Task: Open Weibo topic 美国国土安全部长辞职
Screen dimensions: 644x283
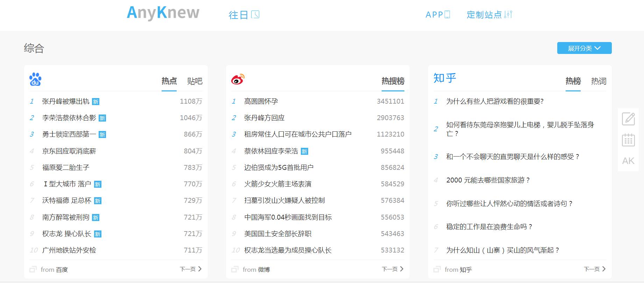Action: [278, 234]
